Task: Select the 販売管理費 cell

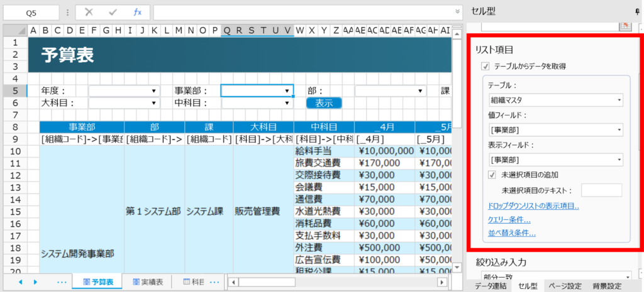Action: point(264,212)
